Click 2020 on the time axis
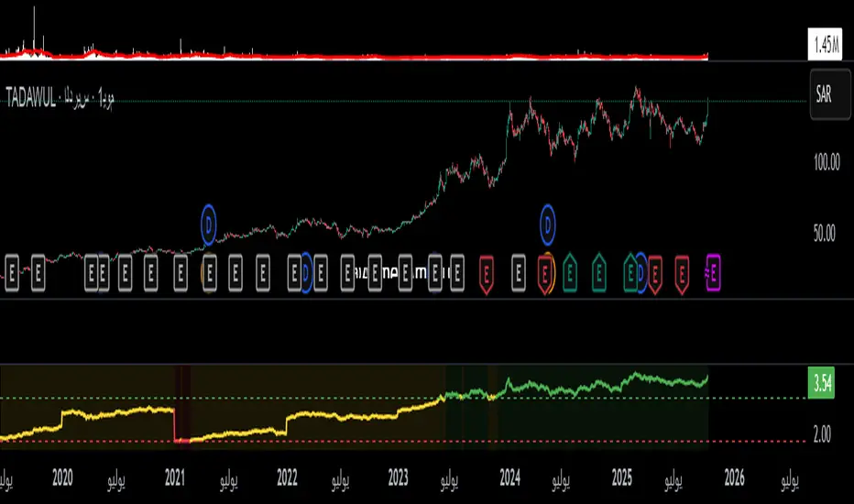 tap(62, 477)
